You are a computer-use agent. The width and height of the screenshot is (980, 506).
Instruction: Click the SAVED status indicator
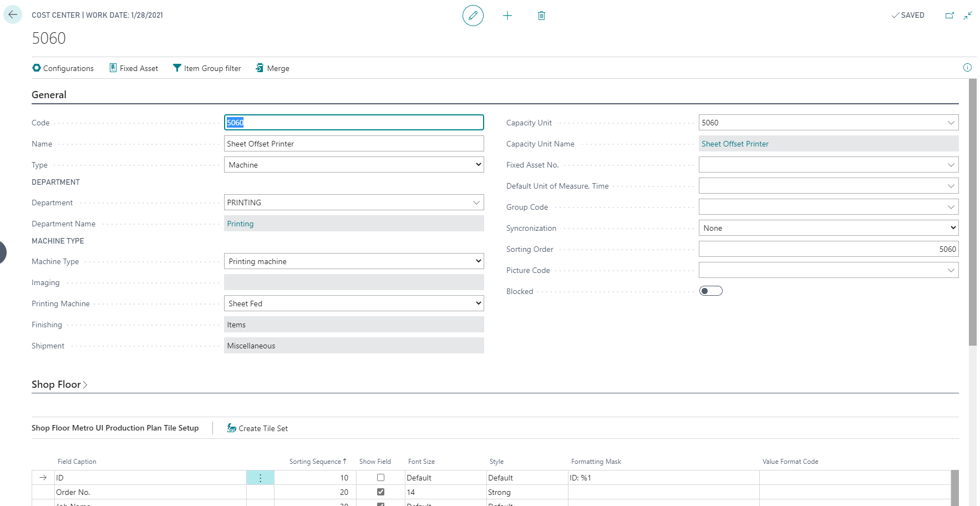(908, 16)
